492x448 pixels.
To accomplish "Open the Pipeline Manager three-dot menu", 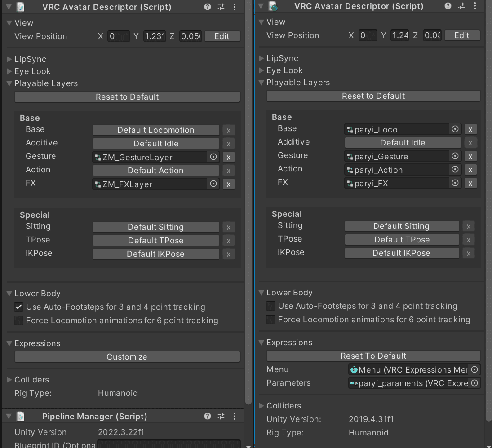I will tap(235, 416).
